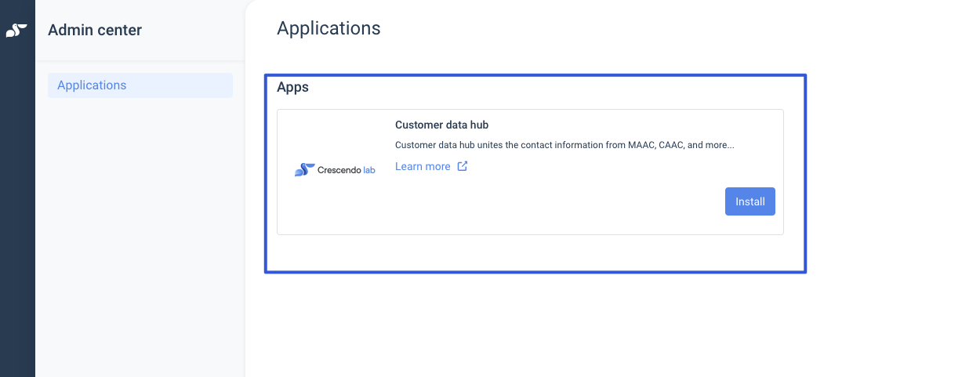
Task: Click the blue 'lab' word in the logo
Action: pos(368,170)
